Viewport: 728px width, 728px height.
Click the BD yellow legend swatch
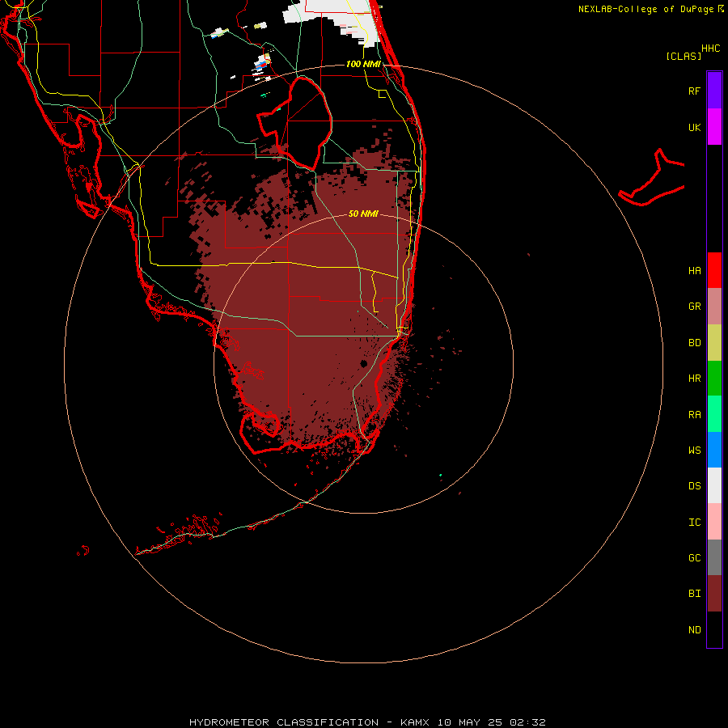[x=714, y=343]
